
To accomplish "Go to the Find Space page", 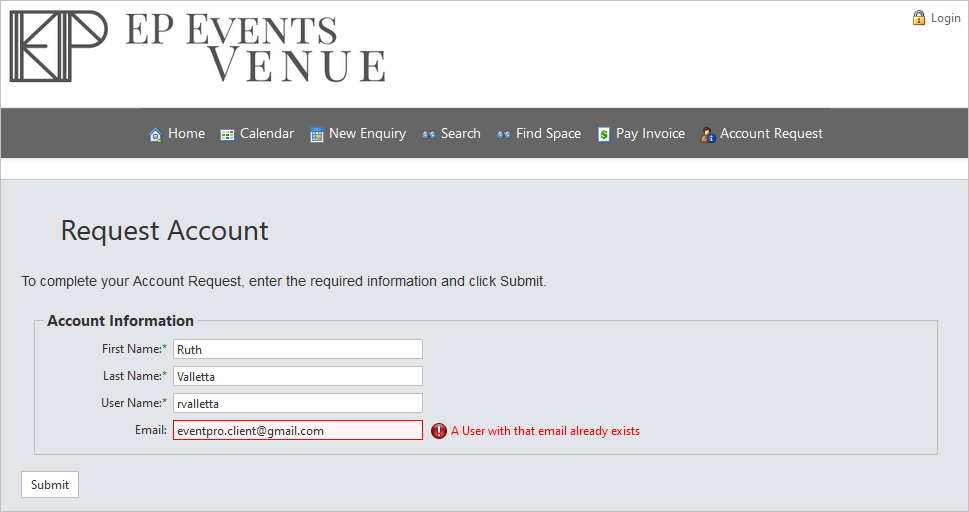I will [539, 134].
